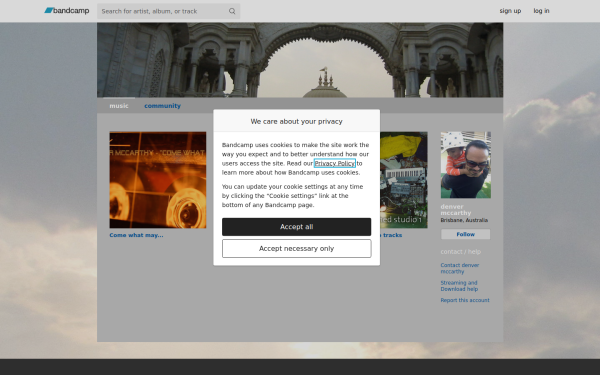Click the Brisbane, Australia location text
600x375 pixels.
point(464,220)
